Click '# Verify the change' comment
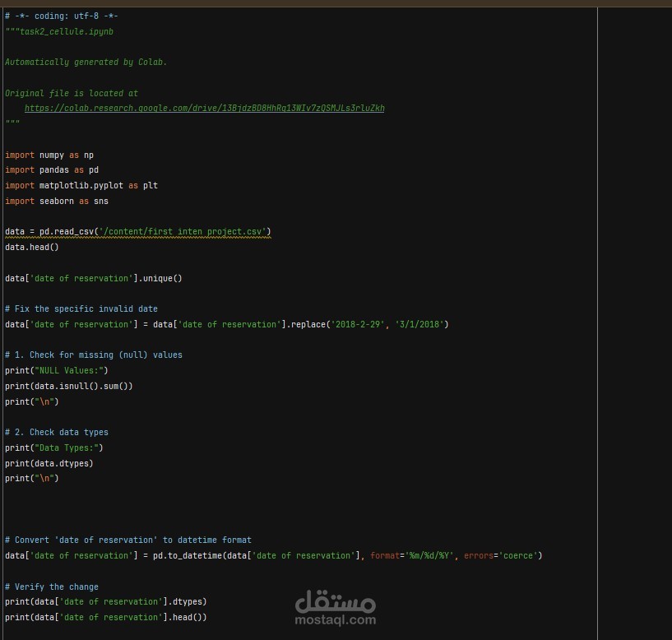 coord(52,587)
